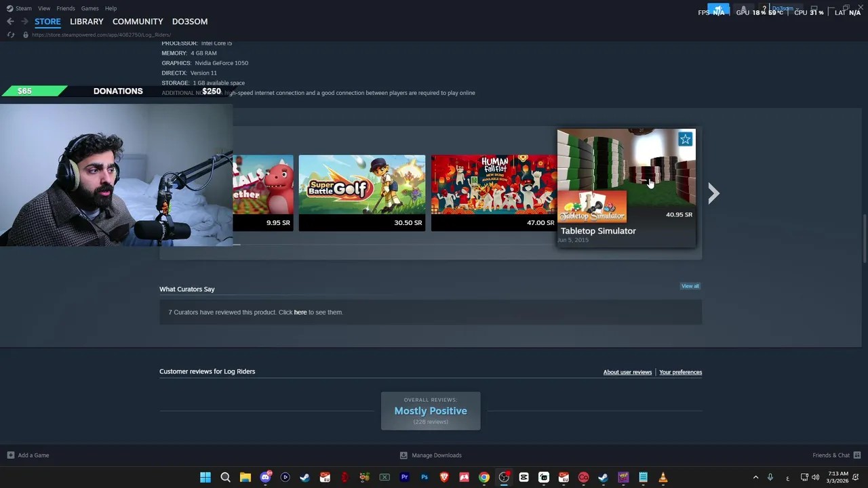Click the lock icon beside the URL
868x488 pixels.
[26, 35]
